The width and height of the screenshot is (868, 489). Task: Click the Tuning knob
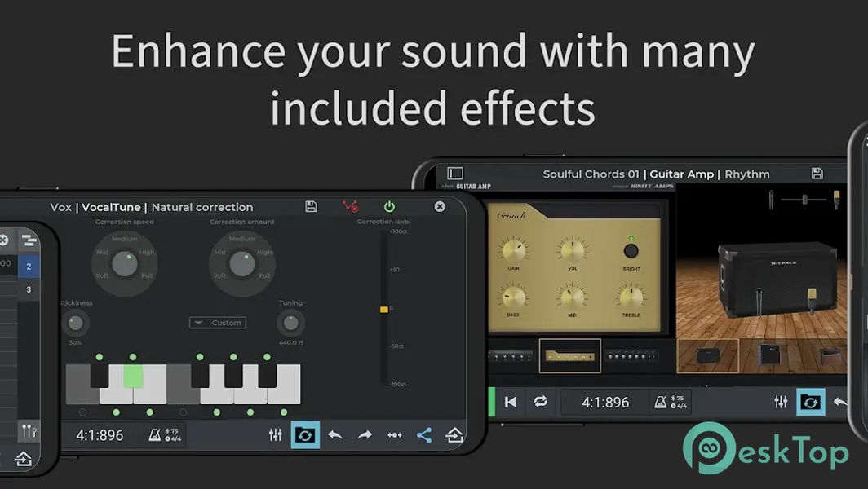290,323
